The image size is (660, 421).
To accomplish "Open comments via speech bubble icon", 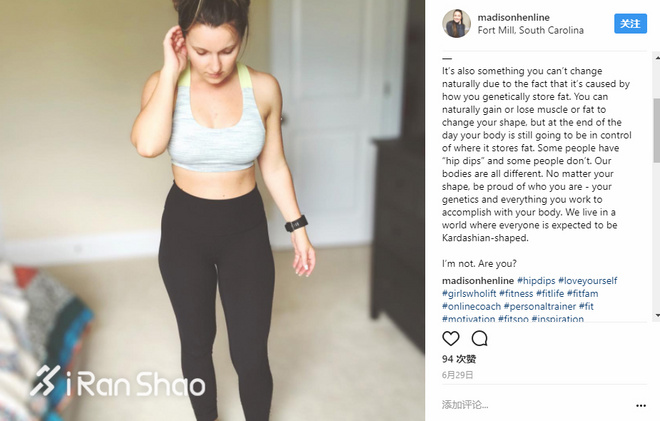I will [x=479, y=338].
